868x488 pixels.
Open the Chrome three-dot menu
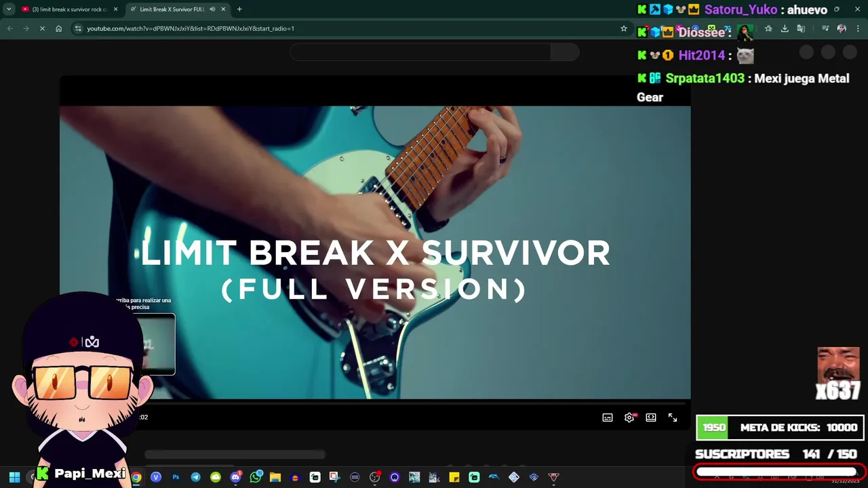coord(858,28)
